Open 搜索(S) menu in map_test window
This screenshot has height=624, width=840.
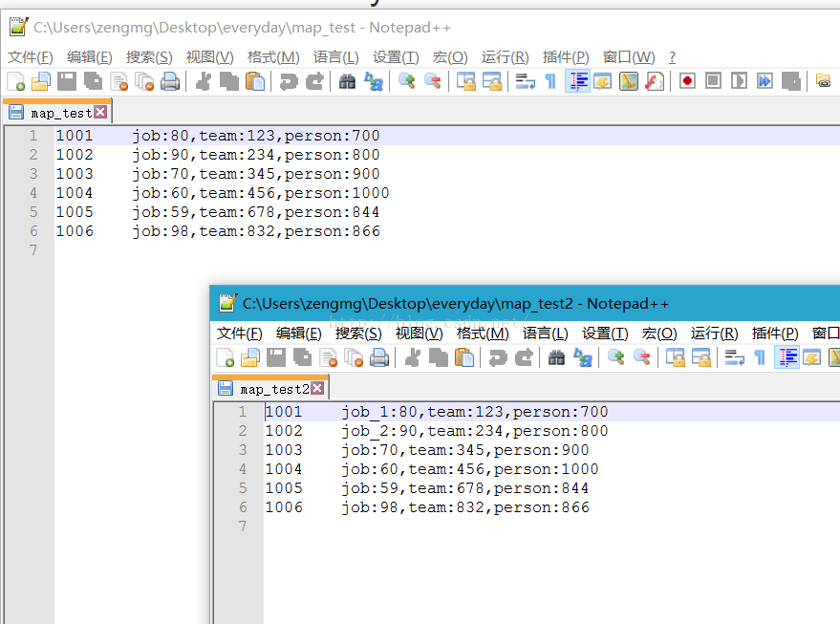coord(149,56)
